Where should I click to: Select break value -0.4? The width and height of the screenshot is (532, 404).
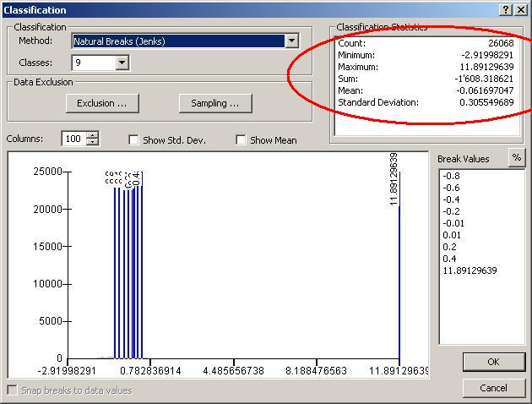[452, 199]
